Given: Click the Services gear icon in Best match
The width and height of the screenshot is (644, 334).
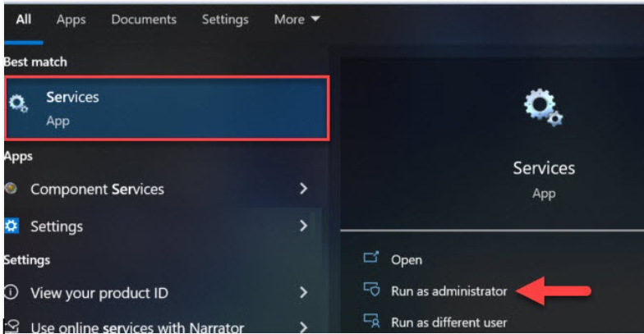Looking at the screenshot, I should tap(18, 103).
